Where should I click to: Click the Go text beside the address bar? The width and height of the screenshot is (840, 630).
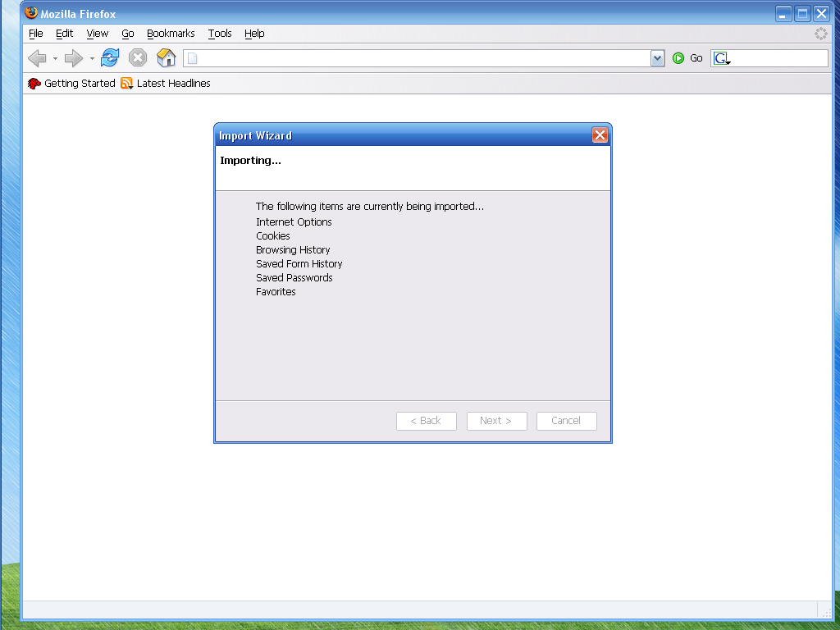pos(696,58)
